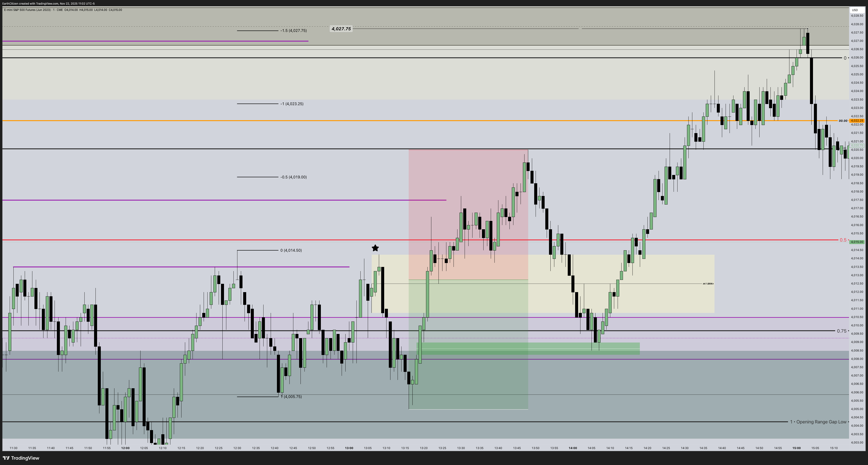Image resolution: width=868 pixels, height=465 pixels.
Task: Click the 15:10 mark on the time axis
Action: click(x=834, y=448)
